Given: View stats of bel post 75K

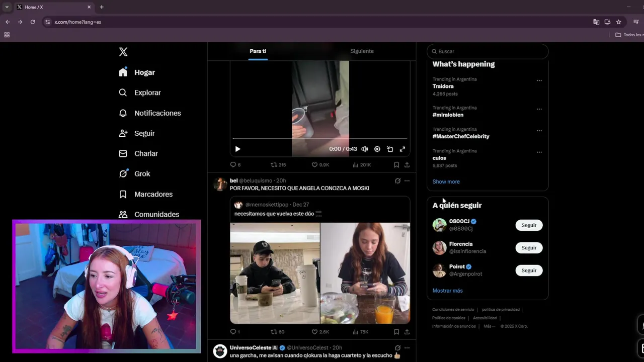Looking at the screenshot, I should (361, 332).
